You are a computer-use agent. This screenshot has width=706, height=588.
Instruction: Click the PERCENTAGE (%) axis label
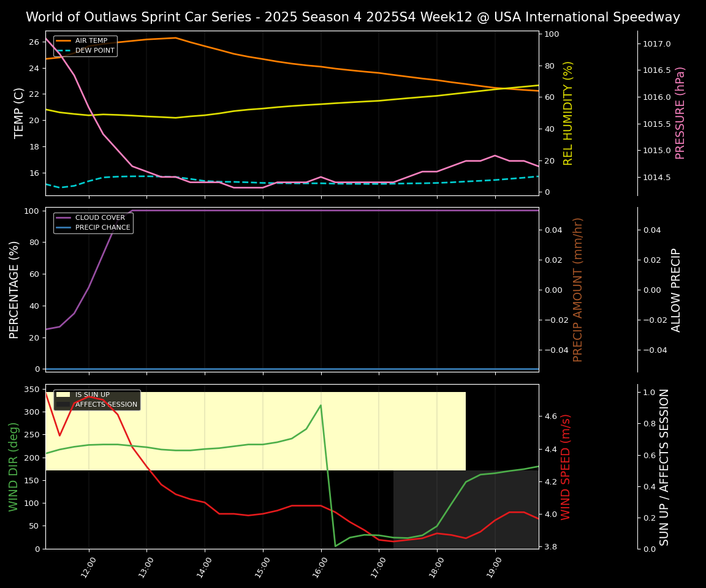pos(15,289)
